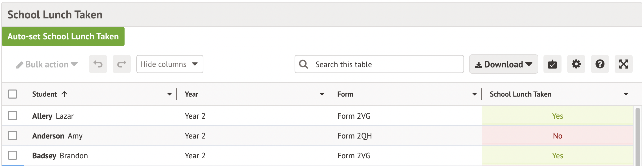Toggle the select-all rows checkbox
The height and width of the screenshot is (166, 644).
(x=12, y=94)
